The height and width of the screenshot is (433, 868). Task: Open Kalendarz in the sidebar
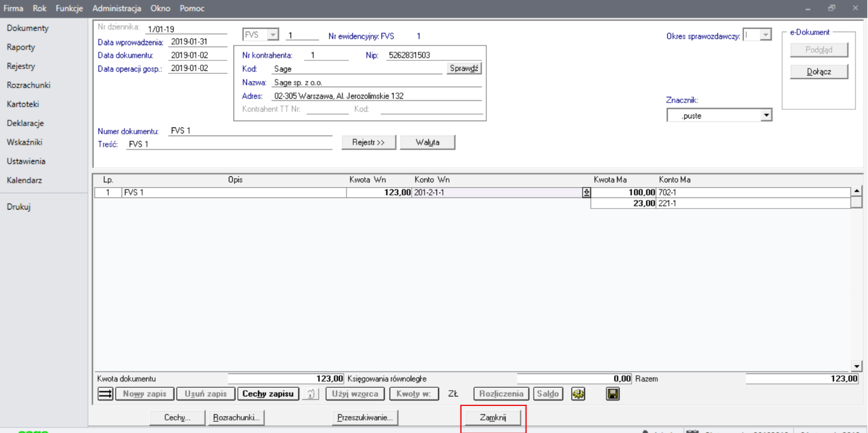(x=24, y=180)
